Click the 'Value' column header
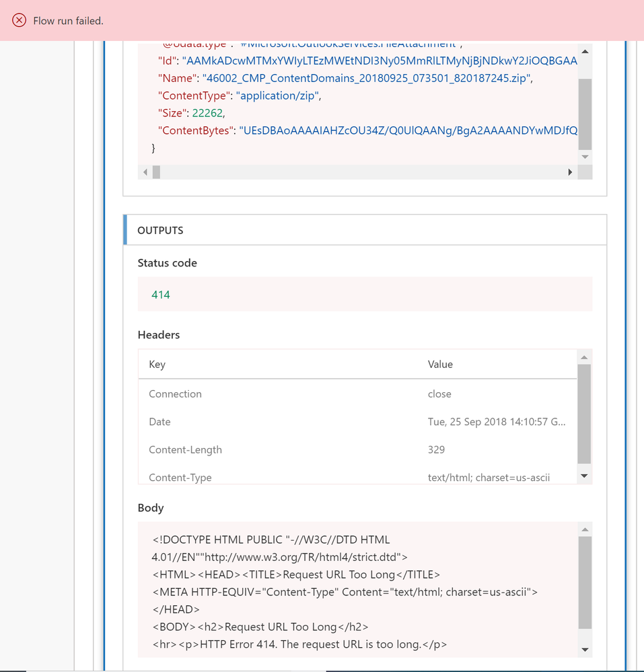The image size is (644, 672). (x=440, y=365)
